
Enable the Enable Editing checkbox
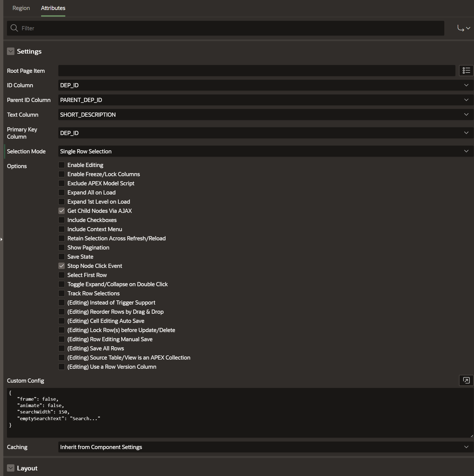click(x=62, y=165)
